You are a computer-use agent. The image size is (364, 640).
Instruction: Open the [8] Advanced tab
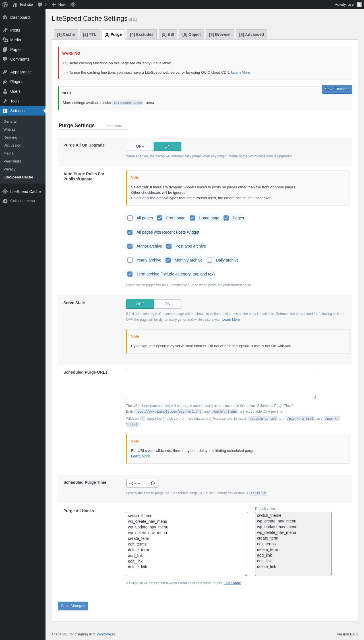(251, 34)
